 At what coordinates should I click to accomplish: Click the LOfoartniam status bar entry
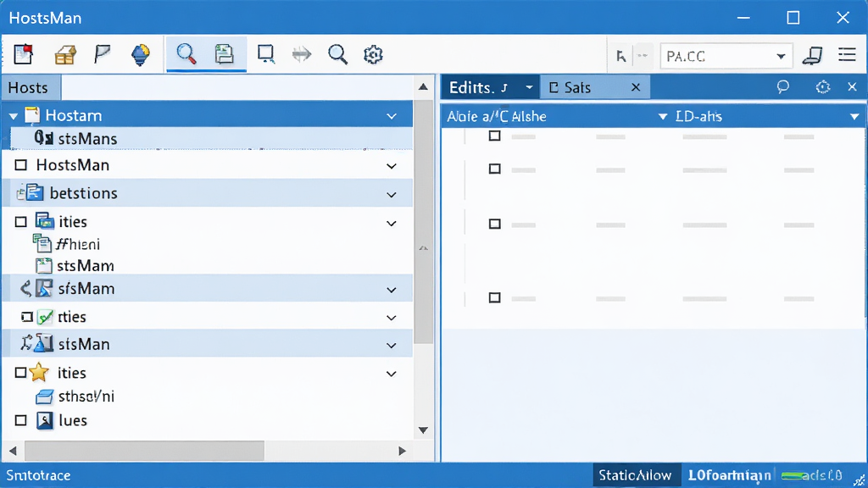point(729,475)
